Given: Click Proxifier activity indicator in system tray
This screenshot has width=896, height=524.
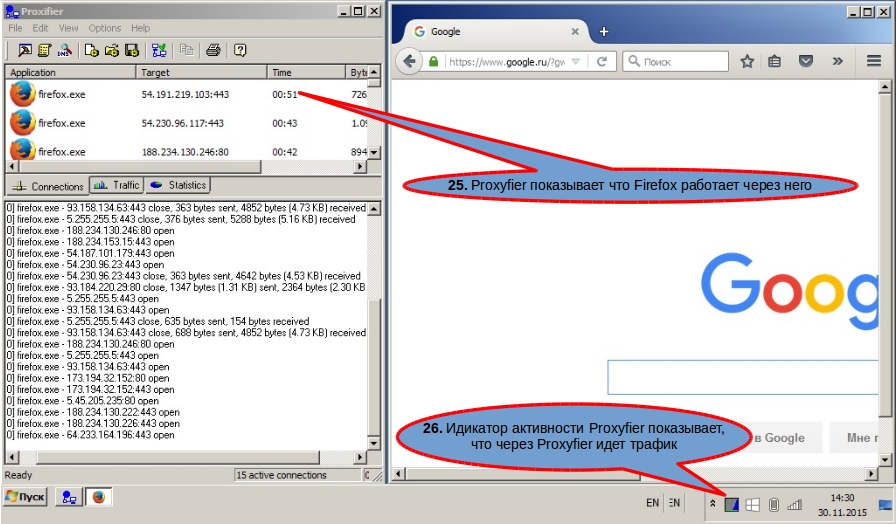Looking at the screenshot, I should (x=731, y=505).
